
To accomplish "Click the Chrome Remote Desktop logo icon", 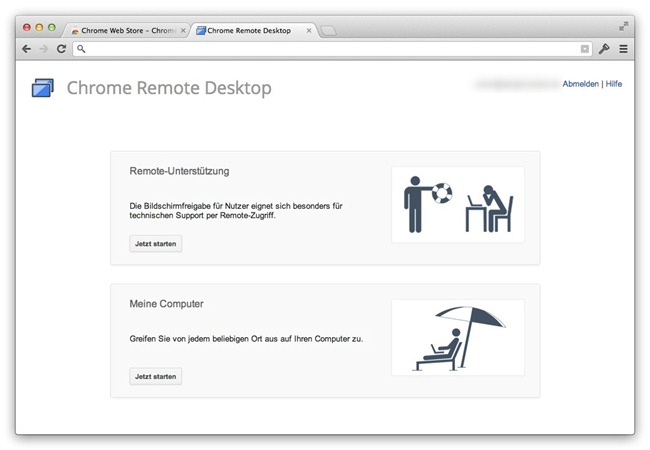I will [43, 89].
